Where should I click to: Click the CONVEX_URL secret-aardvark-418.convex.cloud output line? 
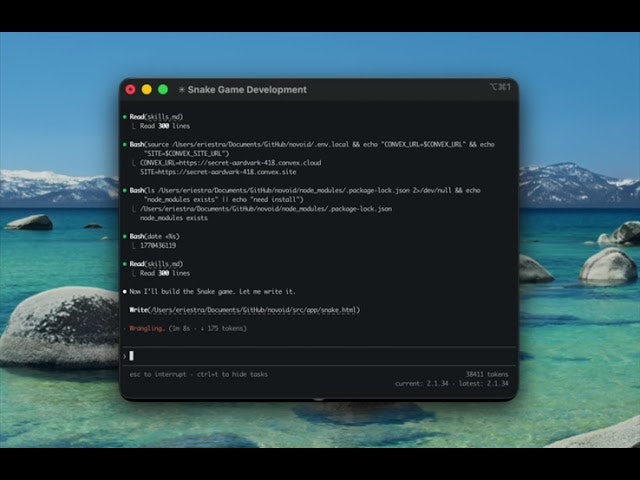click(230, 163)
